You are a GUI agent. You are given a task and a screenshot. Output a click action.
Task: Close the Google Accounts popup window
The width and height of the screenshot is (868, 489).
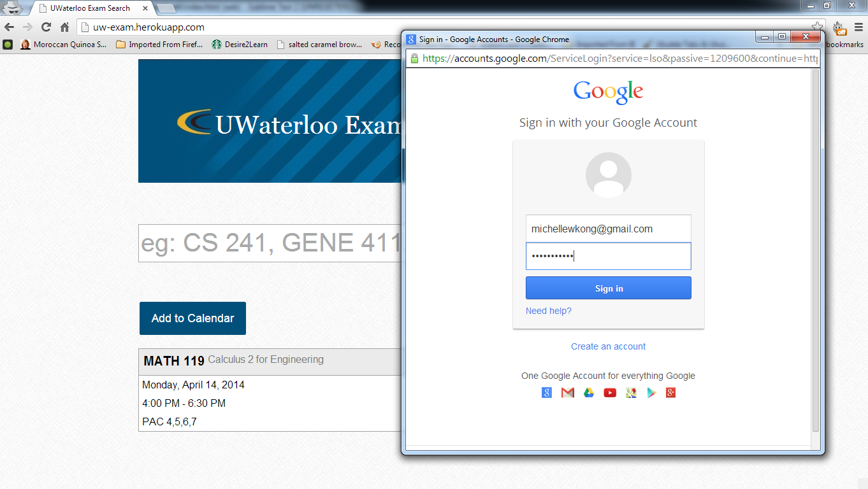click(x=806, y=37)
